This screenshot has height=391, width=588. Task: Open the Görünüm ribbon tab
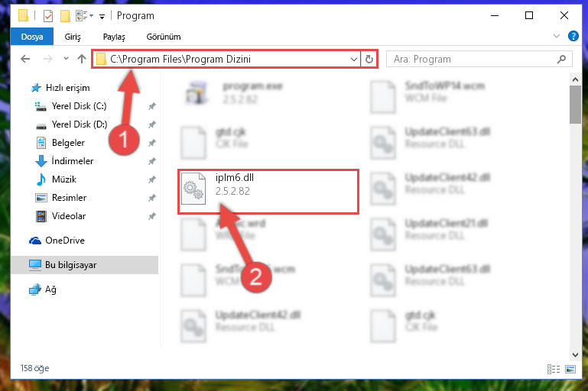(164, 37)
